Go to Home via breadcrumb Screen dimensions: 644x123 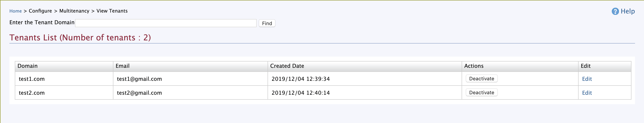click(15, 11)
